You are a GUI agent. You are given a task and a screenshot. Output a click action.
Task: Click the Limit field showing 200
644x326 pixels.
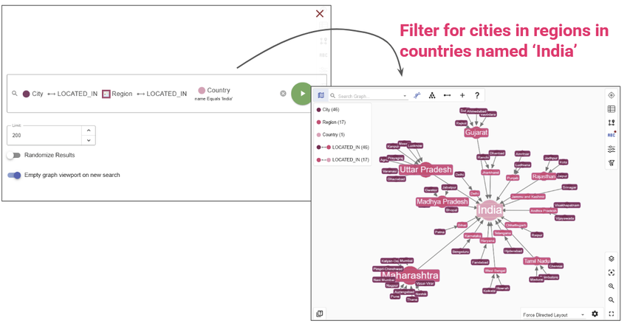(44, 135)
